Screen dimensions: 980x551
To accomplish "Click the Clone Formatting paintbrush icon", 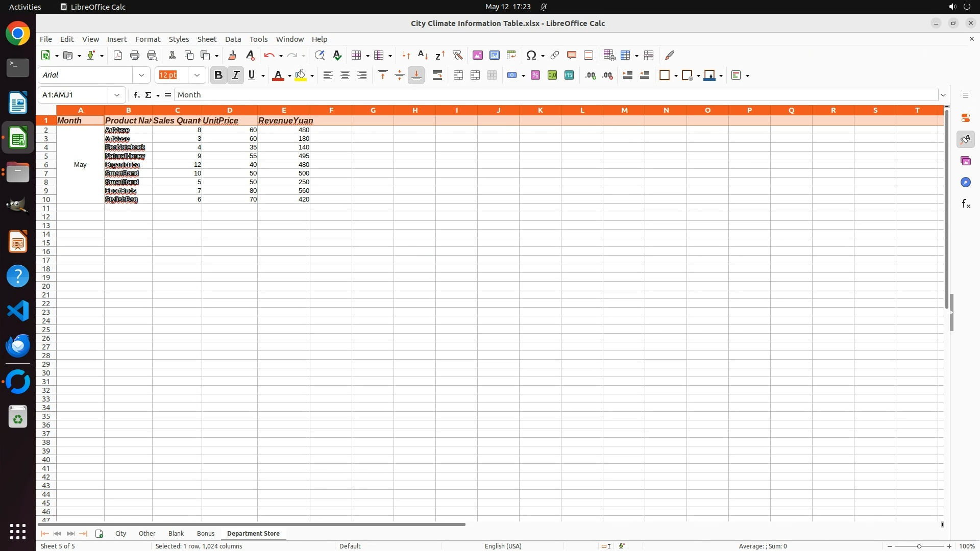I will click(x=232, y=55).
